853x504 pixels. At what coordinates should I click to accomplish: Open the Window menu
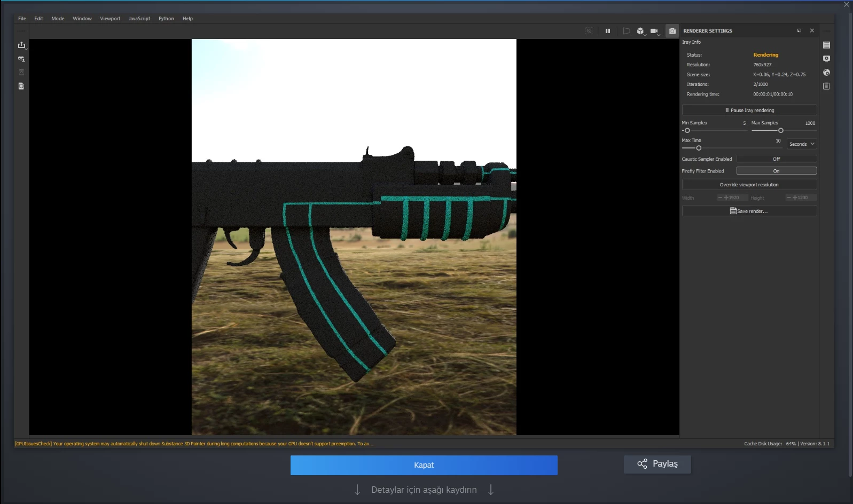pos(82,19)
